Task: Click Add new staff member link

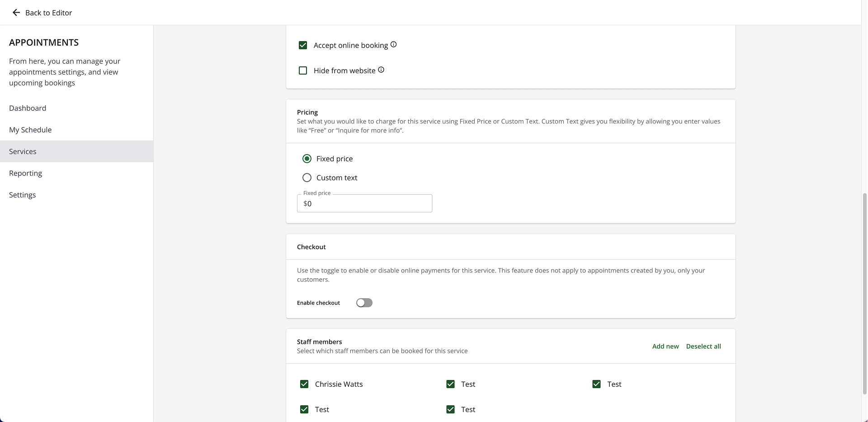Action: point(665,346)
